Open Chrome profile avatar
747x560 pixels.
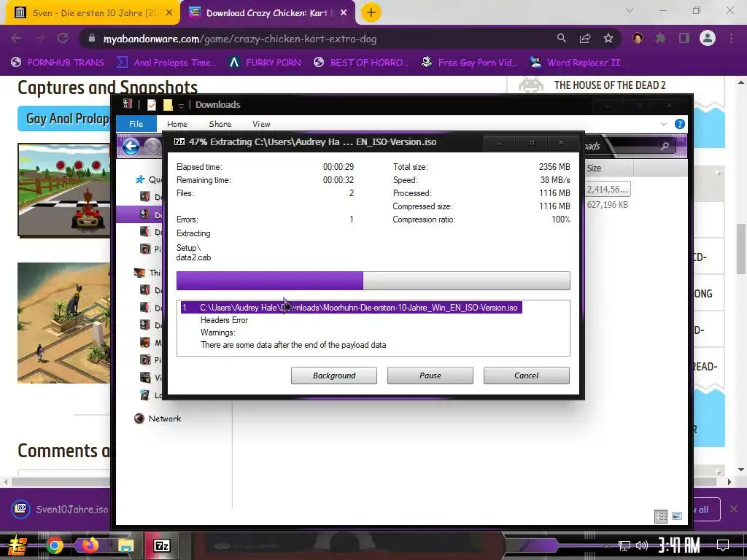(708, 38)
